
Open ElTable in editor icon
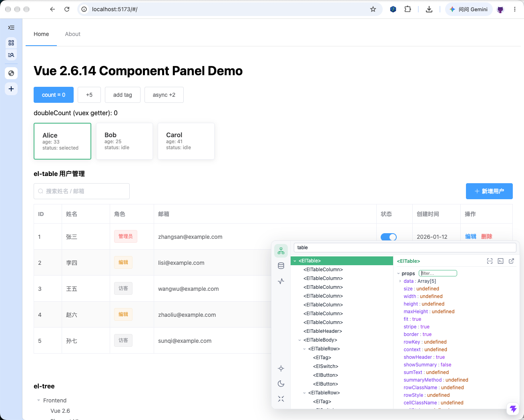coord(511,261)
